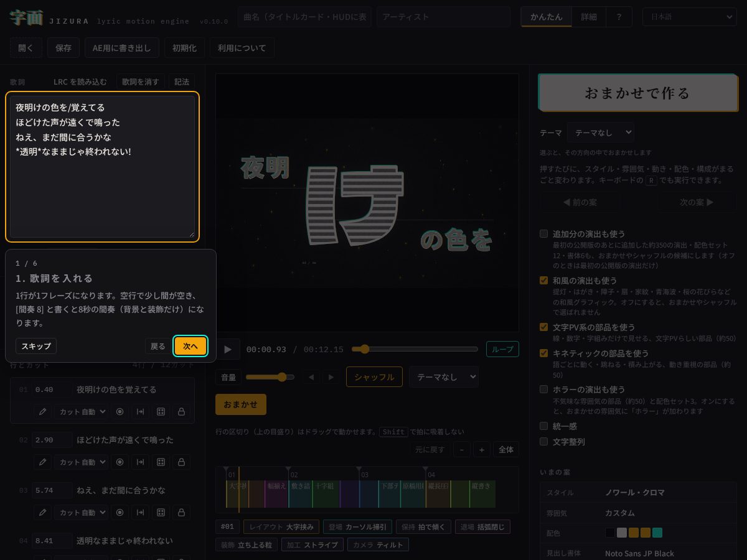Image resolution: width=747 pixels, height=560 pixels.
Task: Lock row 01 with the padlock icon
Action: point(182,412)
